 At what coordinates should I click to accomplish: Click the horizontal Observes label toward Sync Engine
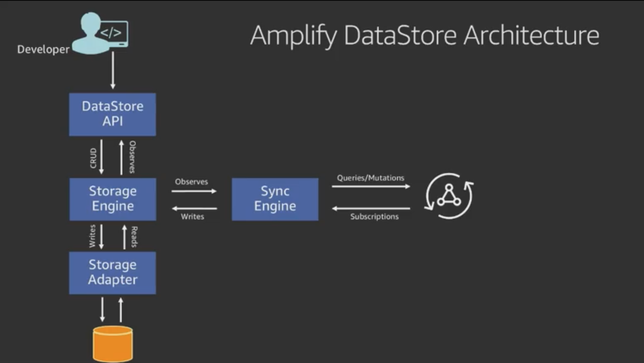(191, 181)
